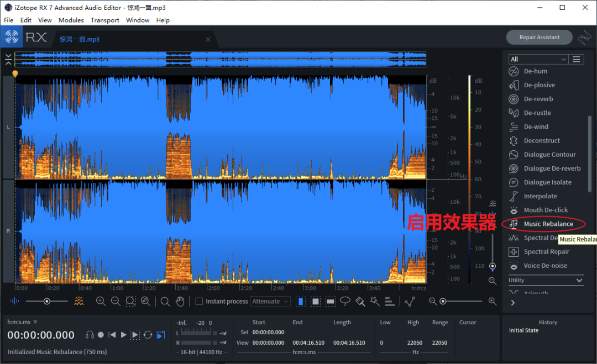Click the Grab and drag hand tool

pos(180,301)
